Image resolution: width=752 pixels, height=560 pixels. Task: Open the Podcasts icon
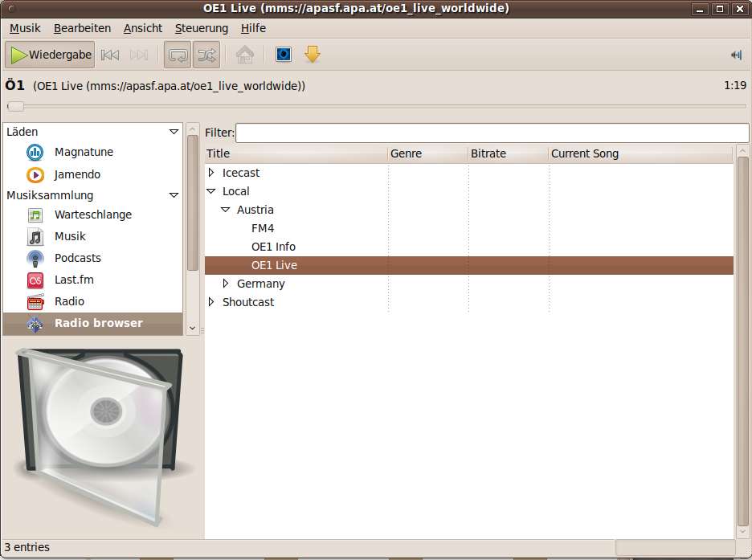point(35,259)
